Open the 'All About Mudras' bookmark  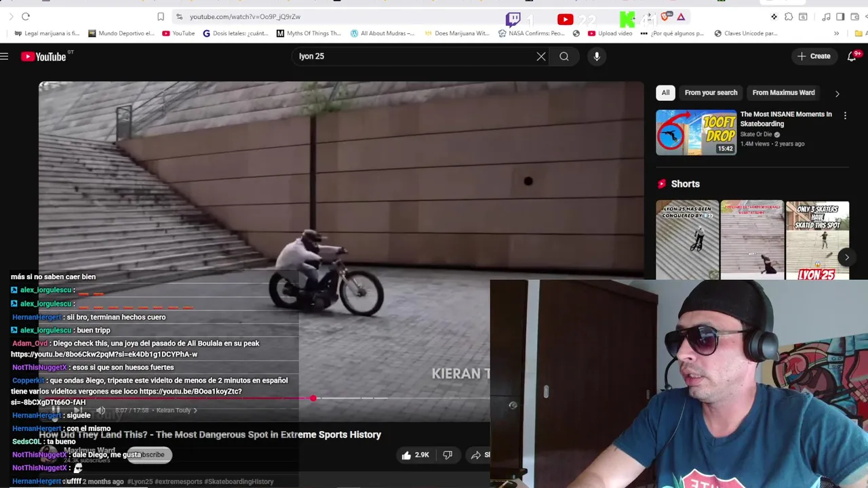pyautogui.click(x=382, y=33)
